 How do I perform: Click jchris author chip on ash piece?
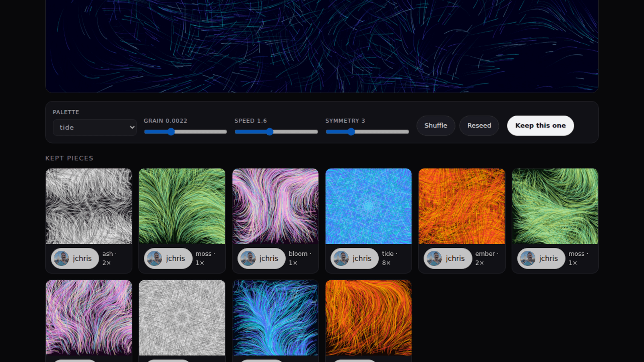[x=75, y=258]
